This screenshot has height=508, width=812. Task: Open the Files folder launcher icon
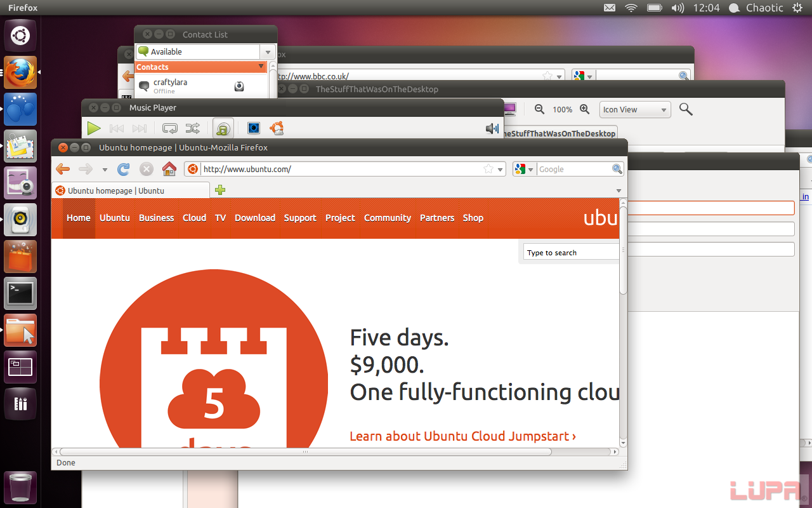[20, 330]
